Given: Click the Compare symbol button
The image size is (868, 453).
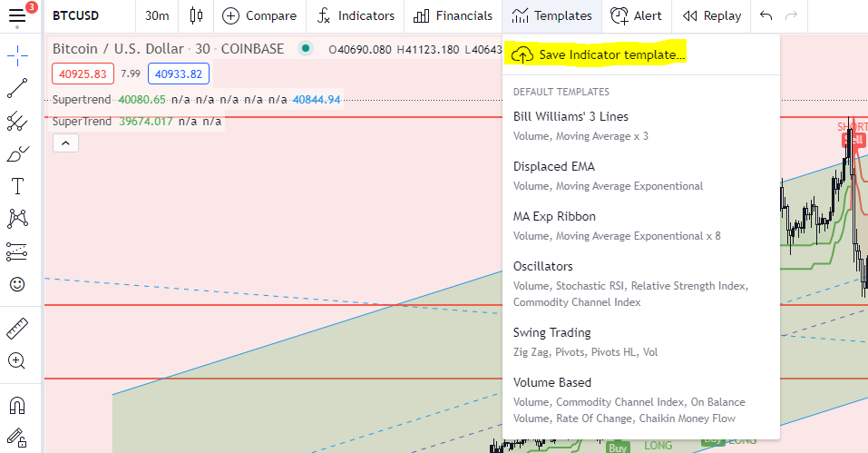Looking at the screenshot, I should [259, 16].
